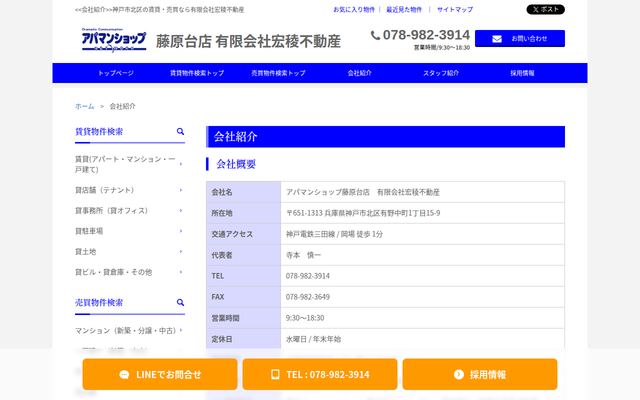Expand the 貸店舗（テナント）chevron

[181, 190]
